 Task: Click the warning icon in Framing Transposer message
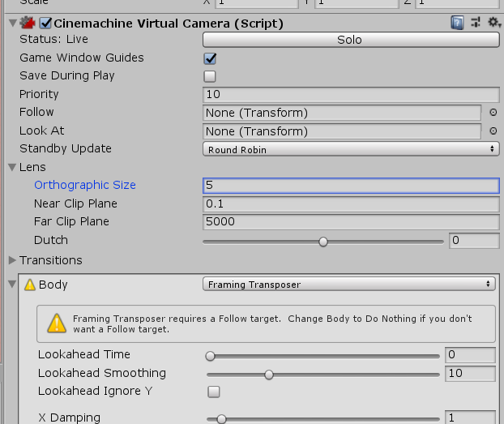[56, 323]
